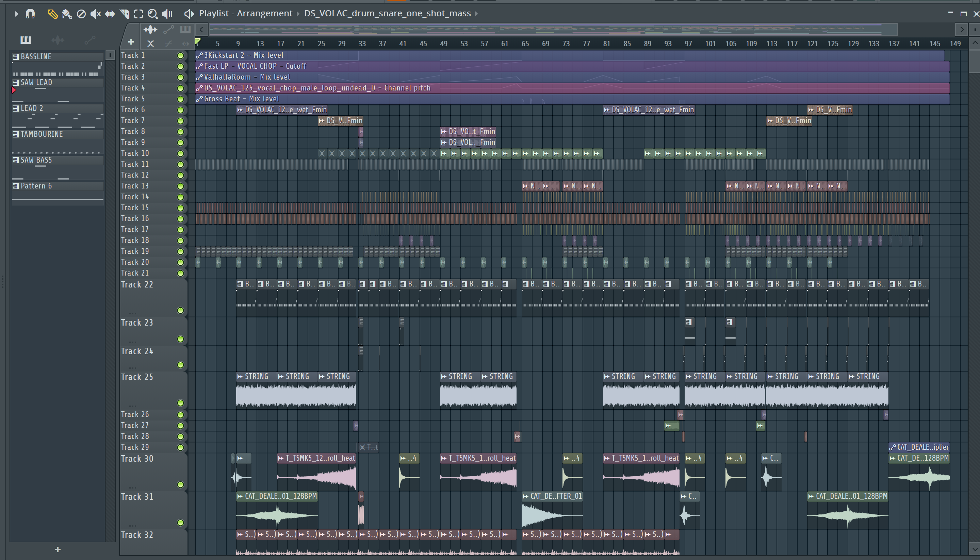Mute Track 2 with its green LED
The width and height of the screenshot is (980, 560).
180,67
